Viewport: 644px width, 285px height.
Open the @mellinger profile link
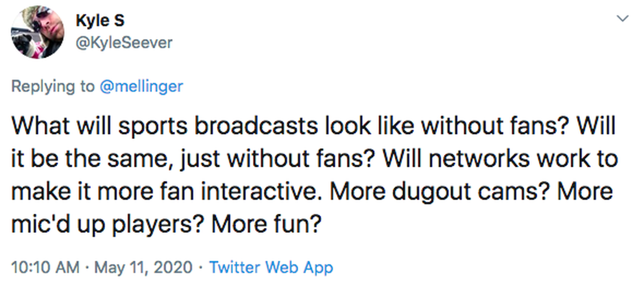tap(141, 86)
